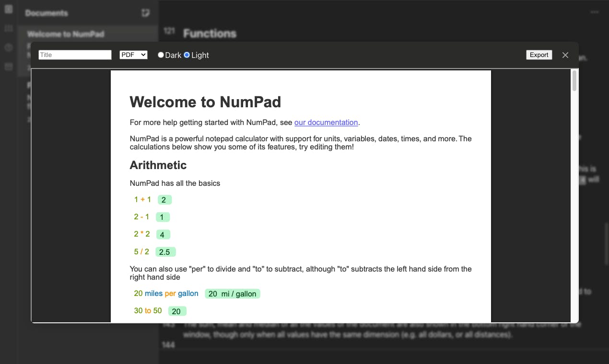Click the '2 - 1' expression
The image size is (609, 364).
coord(141,217)
